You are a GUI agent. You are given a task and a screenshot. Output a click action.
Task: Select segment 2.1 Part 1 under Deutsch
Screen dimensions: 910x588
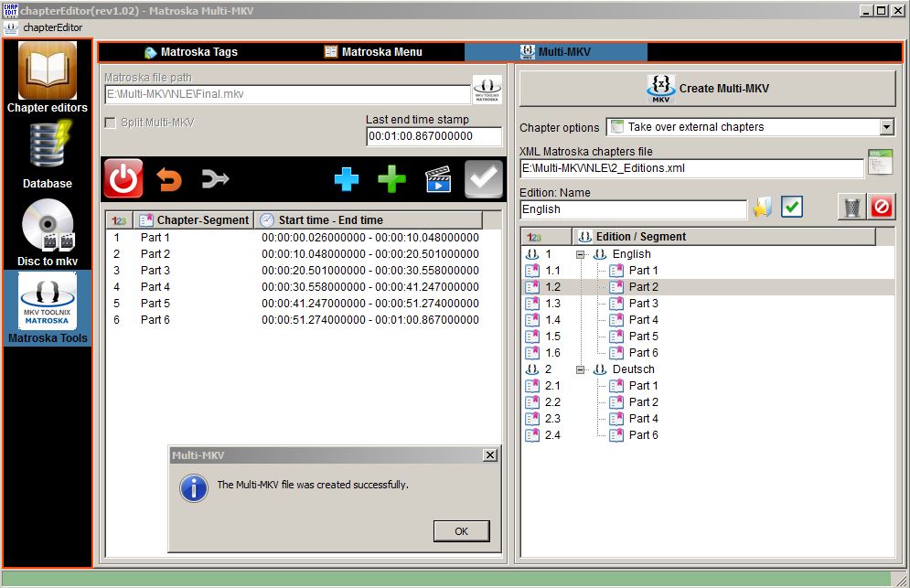(643, 385)
